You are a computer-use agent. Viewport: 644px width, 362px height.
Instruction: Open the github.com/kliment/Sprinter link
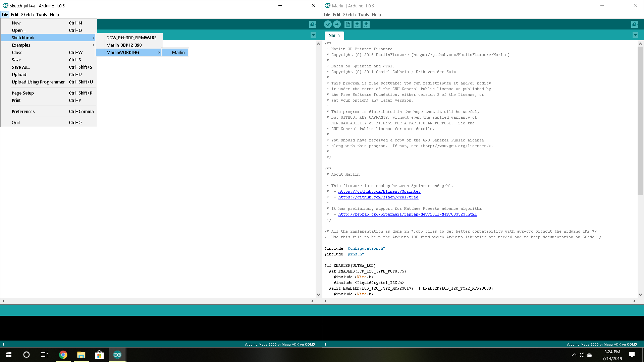tap(379, 191)
